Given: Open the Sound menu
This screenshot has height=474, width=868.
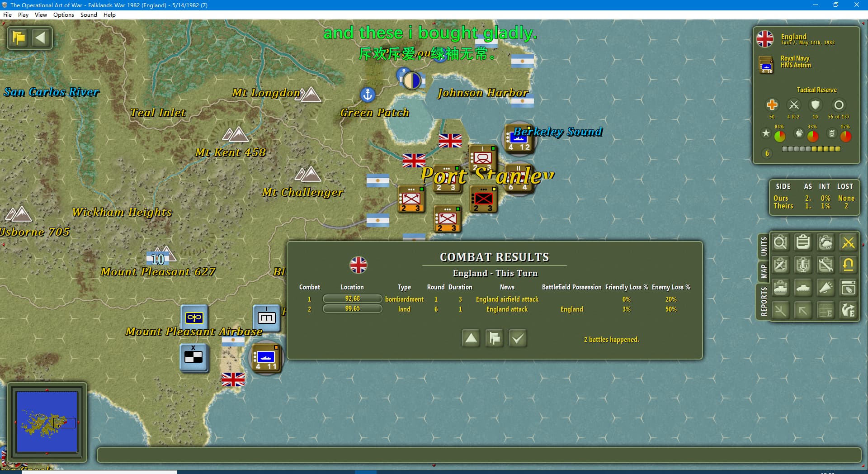Looking at the screenshot, I should [x=89, y=14].
